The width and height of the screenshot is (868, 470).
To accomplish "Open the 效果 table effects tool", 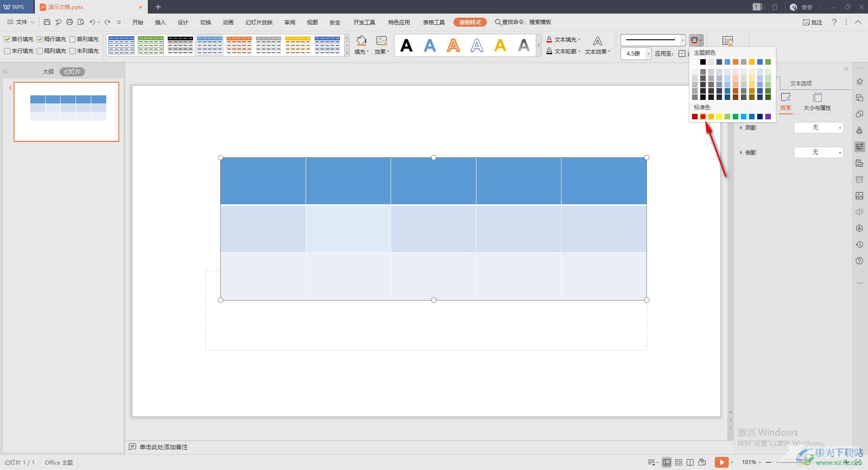I will (382, 45).
